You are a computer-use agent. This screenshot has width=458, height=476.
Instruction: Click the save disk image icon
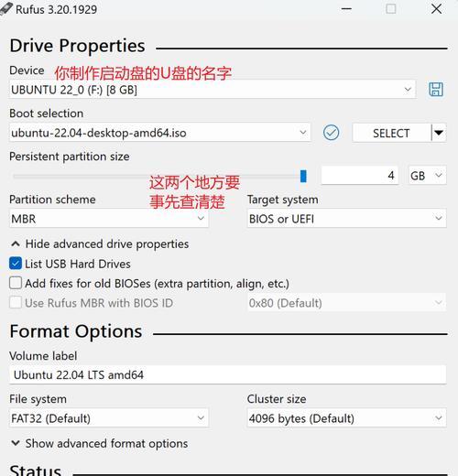[436, 90]
